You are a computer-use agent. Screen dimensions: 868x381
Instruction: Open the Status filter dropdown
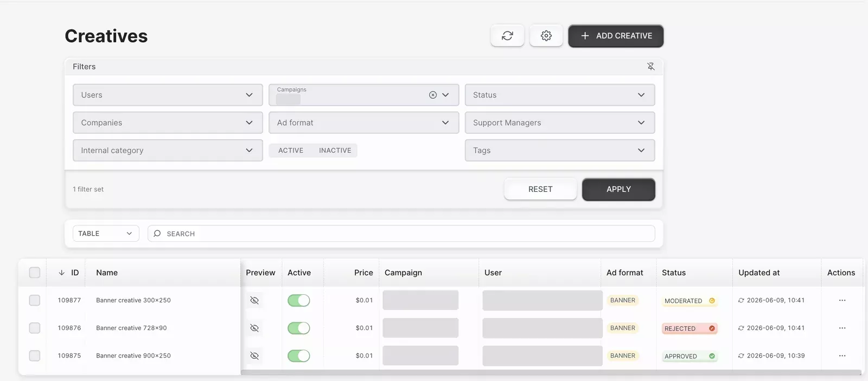[x=560, y=95]
